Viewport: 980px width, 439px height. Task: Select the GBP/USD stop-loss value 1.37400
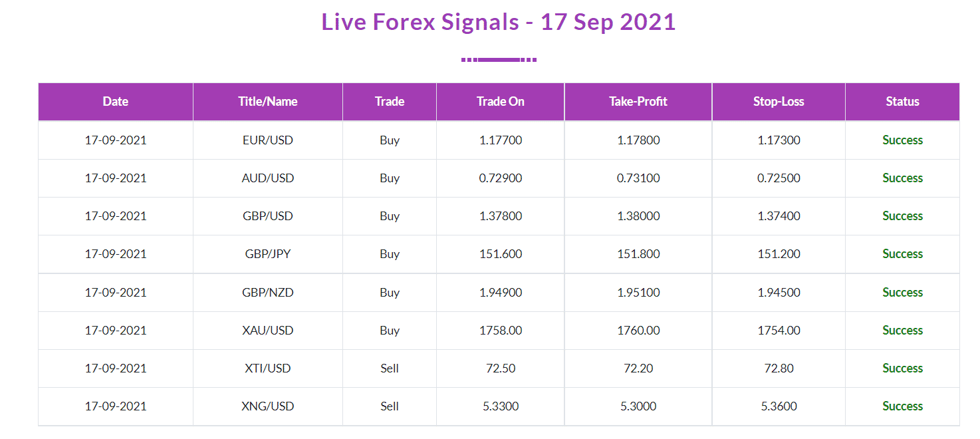coord(779,216)
